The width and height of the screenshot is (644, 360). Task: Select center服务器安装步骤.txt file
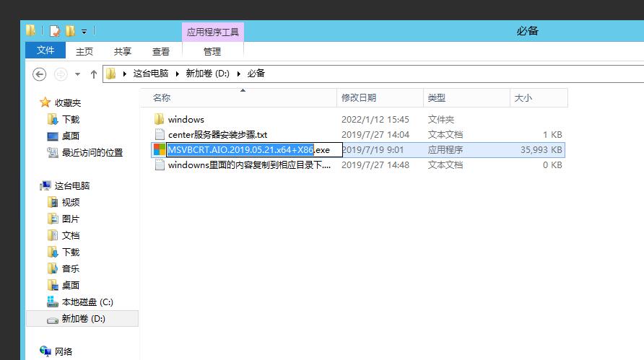coord(217,135)
